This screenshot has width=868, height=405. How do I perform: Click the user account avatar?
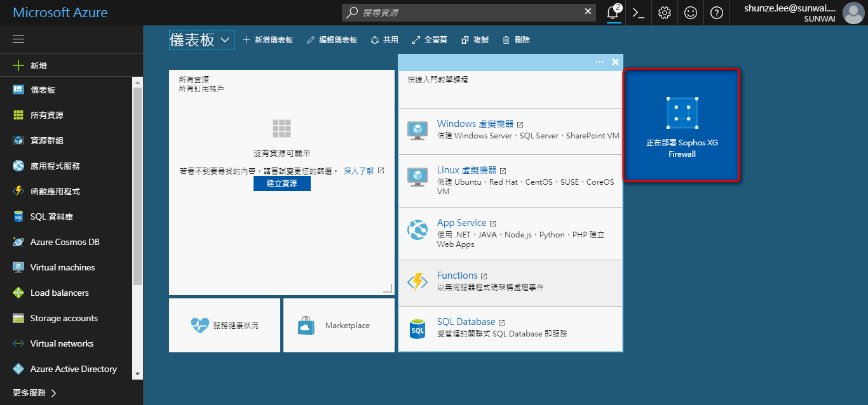pos(853,13)
